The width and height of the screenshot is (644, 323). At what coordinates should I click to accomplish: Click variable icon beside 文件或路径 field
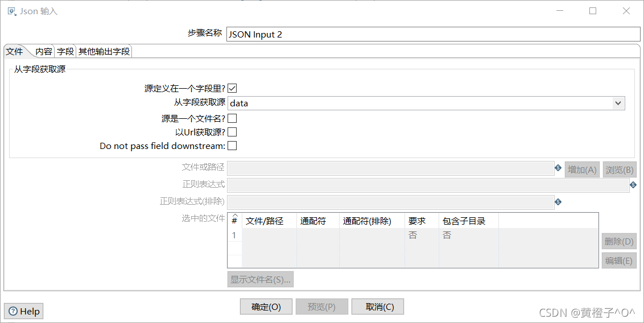[558, 168]
